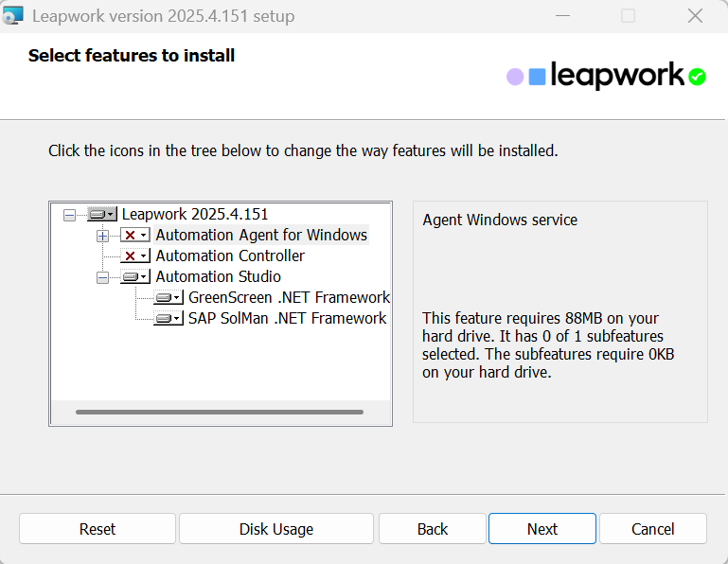
Task: Go Back to previous setup step
Action: coord(433,529)
